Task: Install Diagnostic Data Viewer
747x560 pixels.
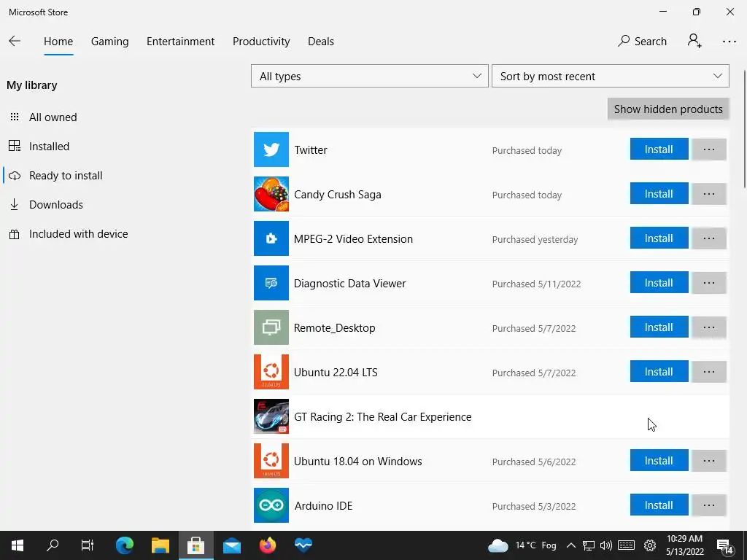Action: [x=659, y=283]
